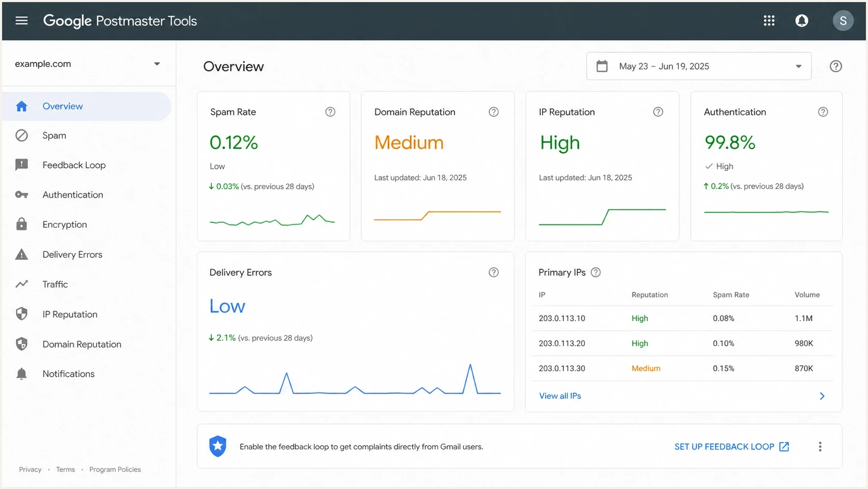868x489 pixels.
Task: Click Google Postmaster Tools logo
Action: click(120, 21)
